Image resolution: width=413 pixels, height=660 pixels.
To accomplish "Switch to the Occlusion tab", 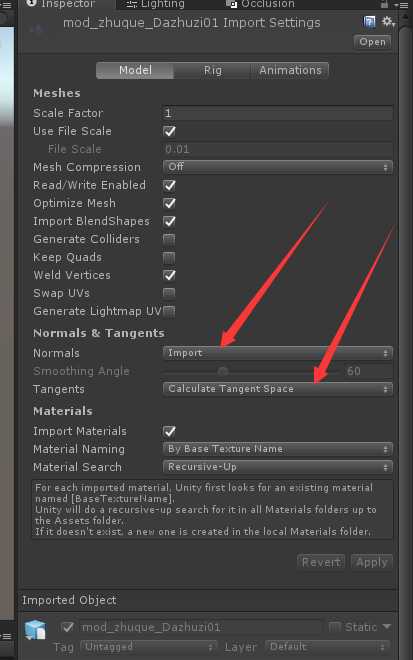I will pos(260,4).
